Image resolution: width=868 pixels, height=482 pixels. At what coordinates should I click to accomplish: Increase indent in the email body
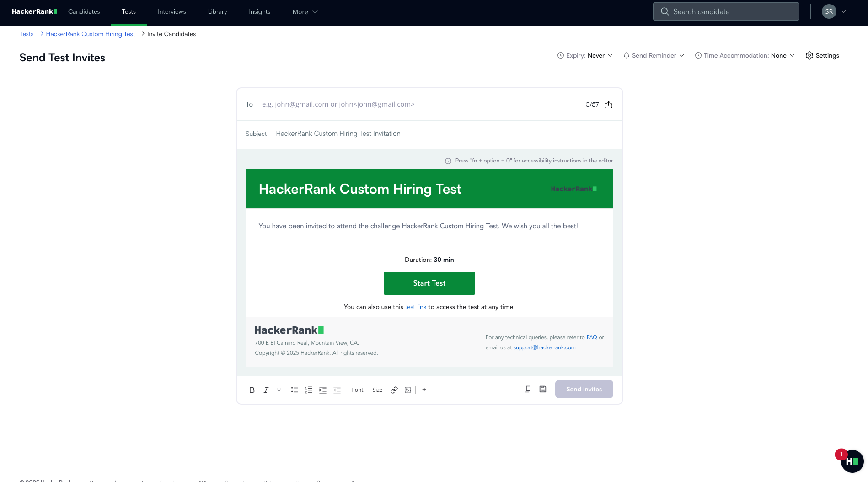323,390
